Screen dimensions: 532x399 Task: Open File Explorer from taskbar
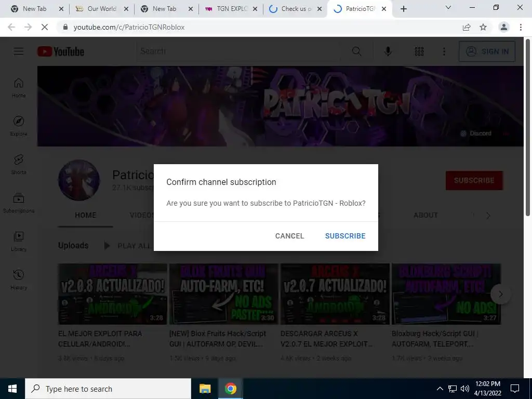pos(205,389)
